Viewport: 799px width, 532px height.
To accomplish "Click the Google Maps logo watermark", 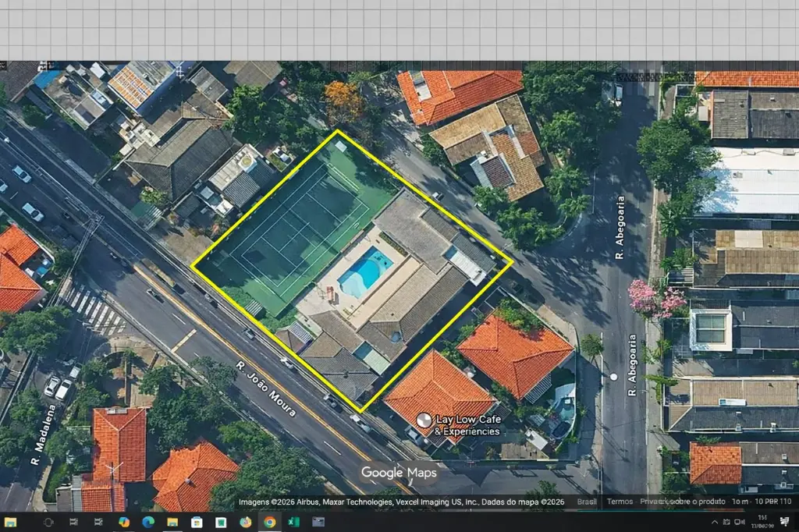I will point(399,472).
